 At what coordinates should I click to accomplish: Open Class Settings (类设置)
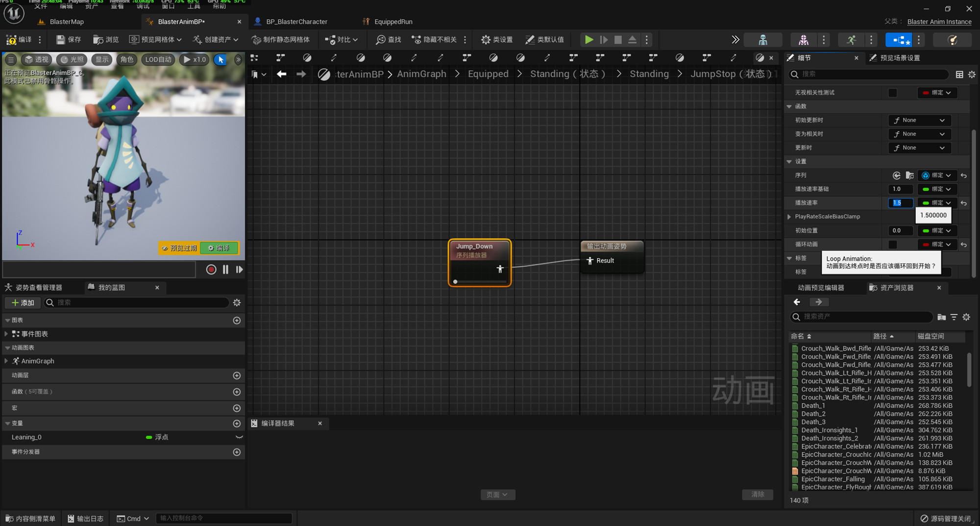[x=497, y=40]
